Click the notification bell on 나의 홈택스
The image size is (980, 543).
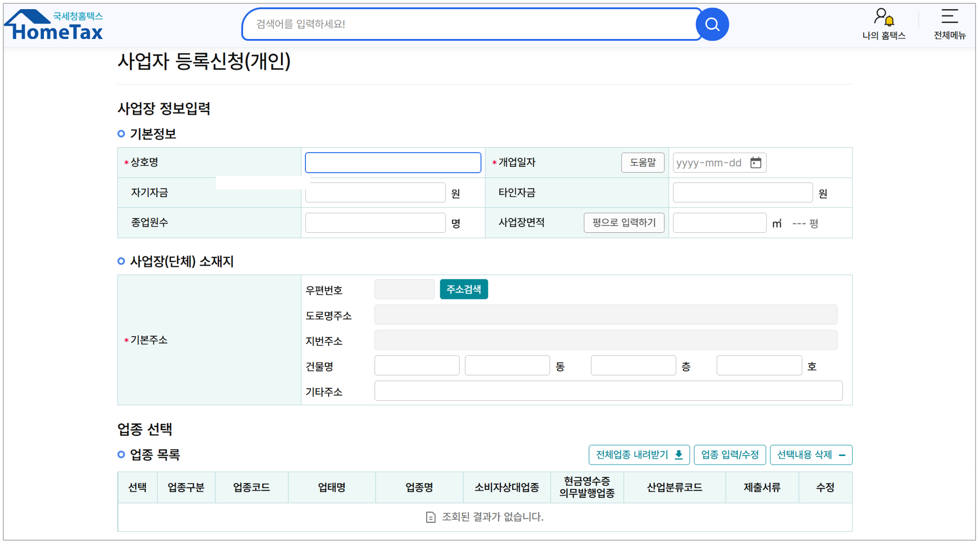(x=888, y=21)
